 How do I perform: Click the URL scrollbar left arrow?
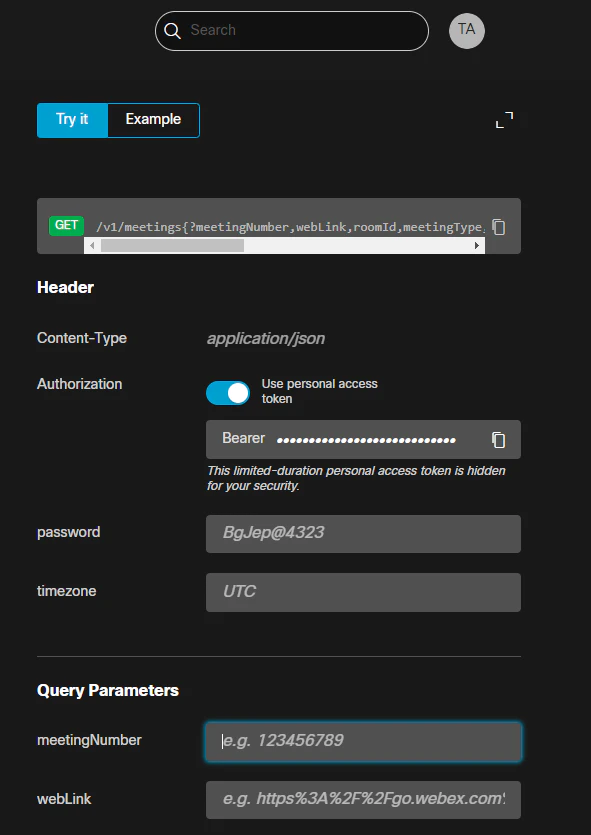(x=92, y=245)
